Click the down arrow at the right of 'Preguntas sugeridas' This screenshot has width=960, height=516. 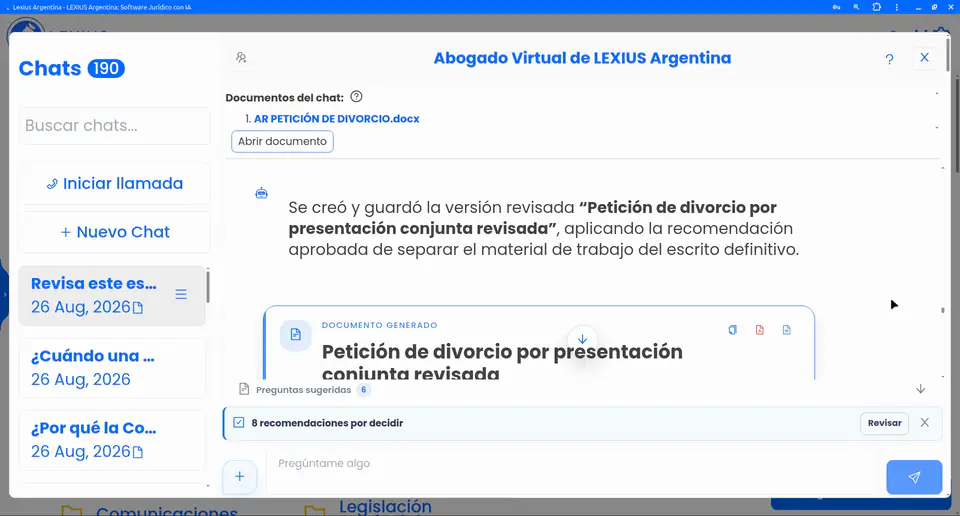coord(920,389)
